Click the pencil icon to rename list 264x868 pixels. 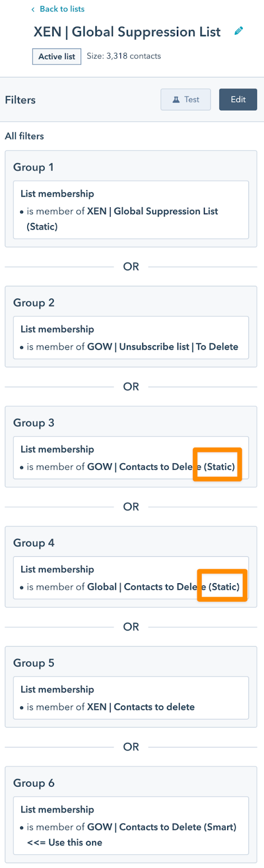239,31
